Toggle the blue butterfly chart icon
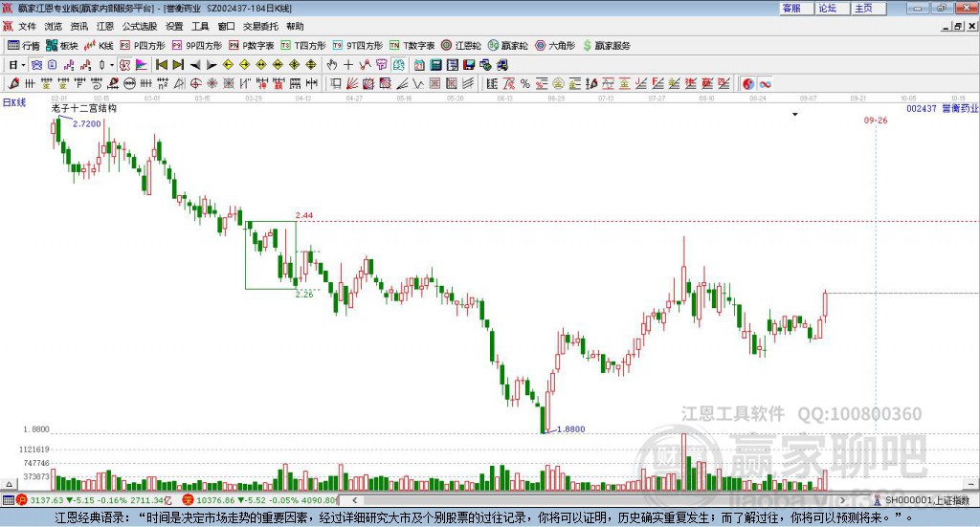The width and height of the screenshot is (980, 527). click(36, 65)
